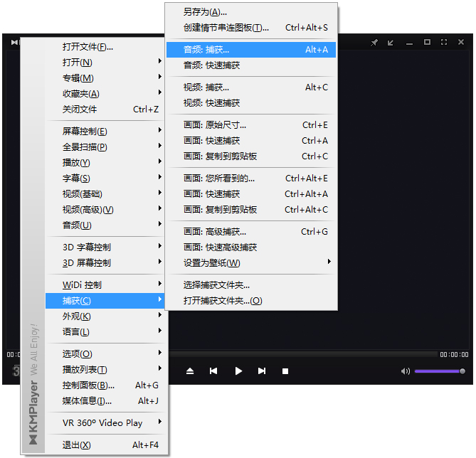Click the purple volume slider
The width and height of the screenshot is (476, 458).
(x=440, y=371)
